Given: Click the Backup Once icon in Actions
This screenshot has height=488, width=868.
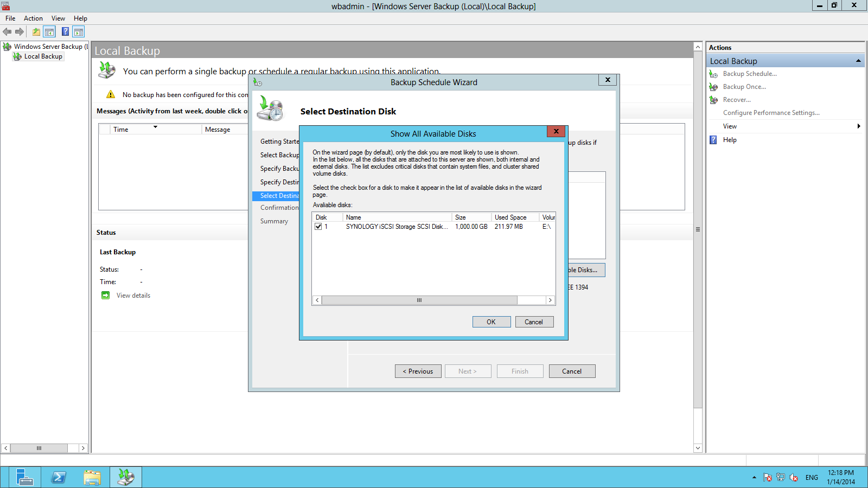Looking at the screenshot, I should (x=713, y=87).
